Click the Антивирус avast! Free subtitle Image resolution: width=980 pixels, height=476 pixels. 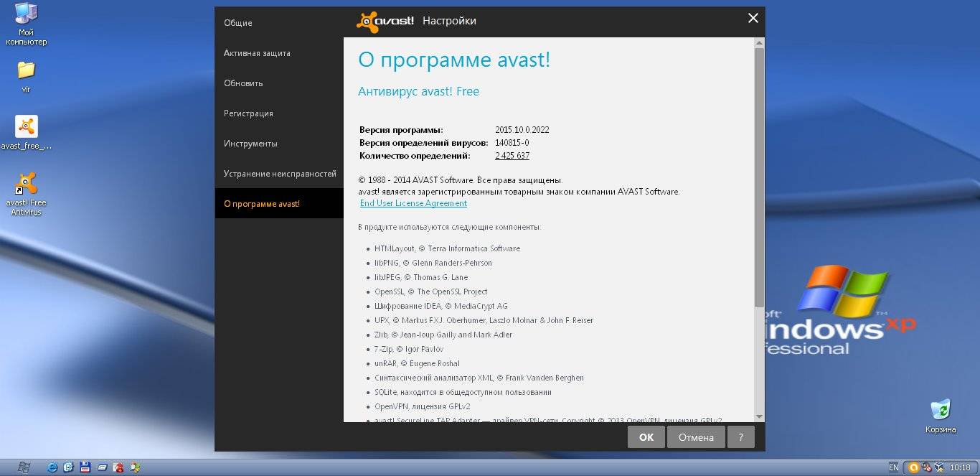pos(418,92)
